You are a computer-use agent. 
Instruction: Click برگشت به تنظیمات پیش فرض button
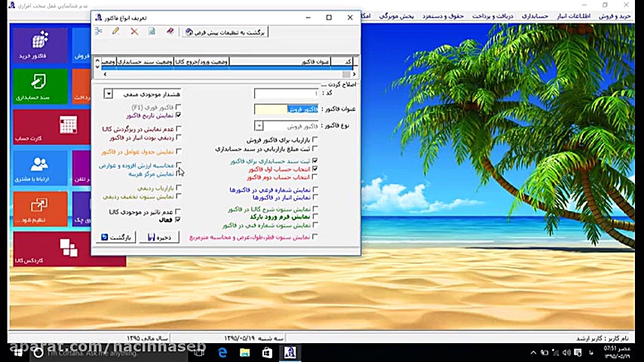click(x=225, y=32)
